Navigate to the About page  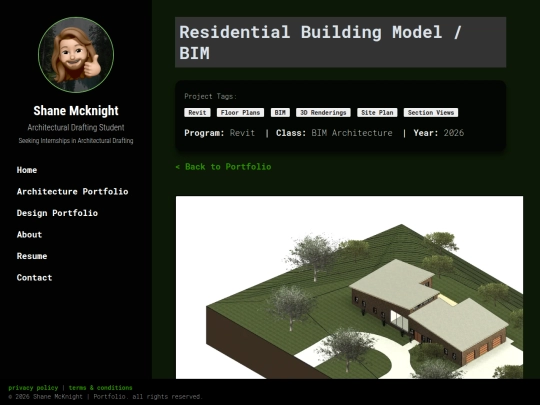click(x=29, y=235)
